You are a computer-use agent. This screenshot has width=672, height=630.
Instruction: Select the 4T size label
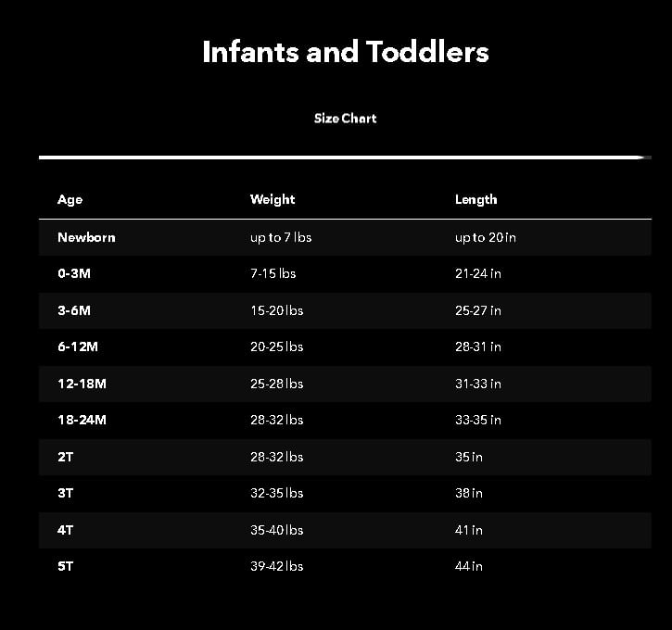(65, 530)
